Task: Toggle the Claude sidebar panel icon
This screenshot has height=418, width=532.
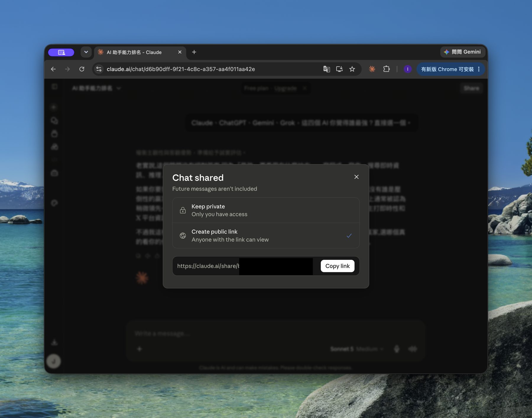Action: pos(54,87)
